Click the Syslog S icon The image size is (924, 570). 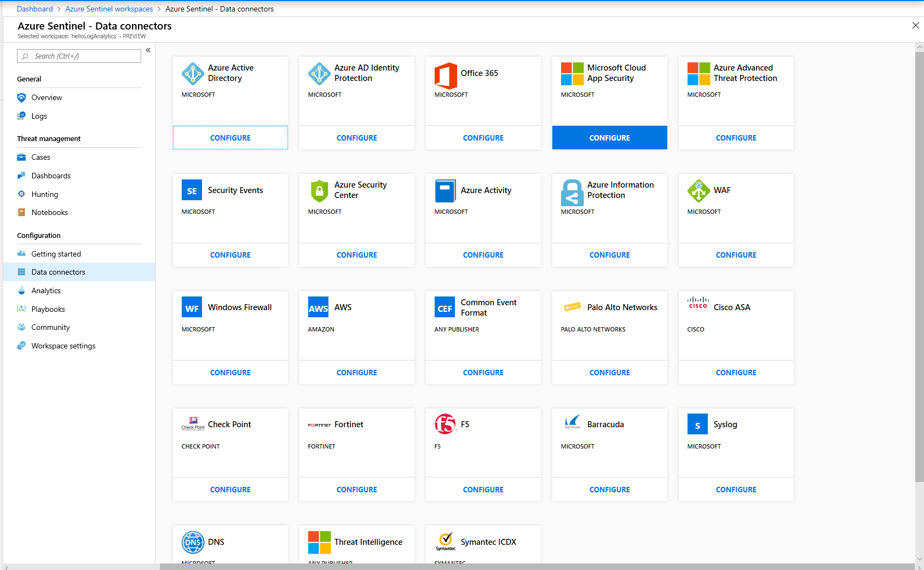[x=698, y=424]
